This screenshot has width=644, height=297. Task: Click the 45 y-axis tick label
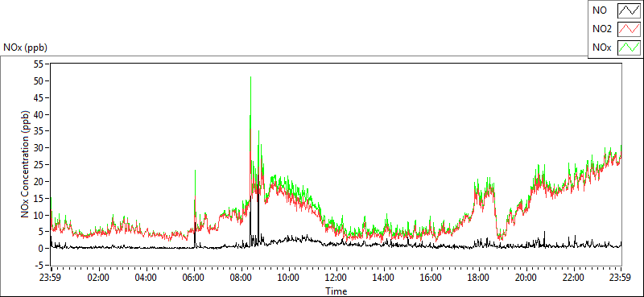click(x=38, y=97)
